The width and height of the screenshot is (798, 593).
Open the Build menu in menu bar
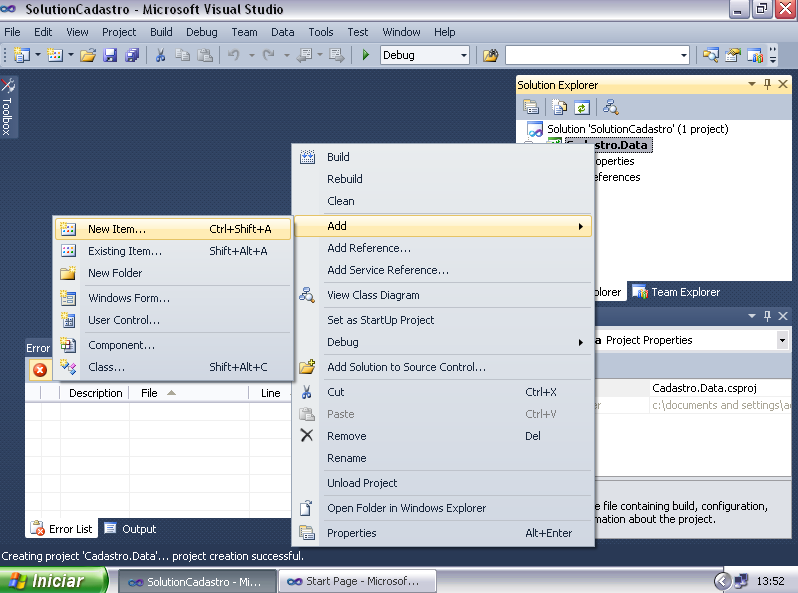[x=161, y=32]
